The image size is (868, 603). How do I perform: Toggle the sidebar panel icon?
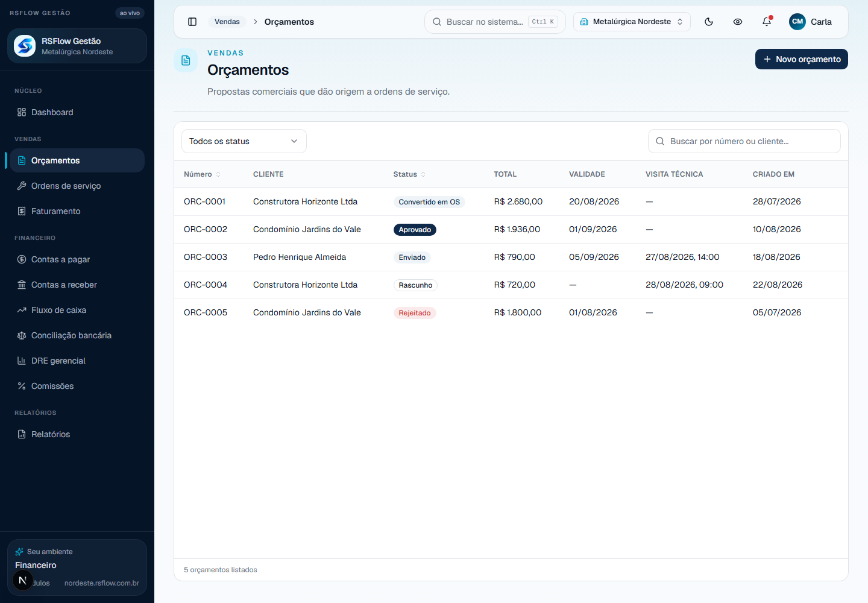tap(192, 22)
